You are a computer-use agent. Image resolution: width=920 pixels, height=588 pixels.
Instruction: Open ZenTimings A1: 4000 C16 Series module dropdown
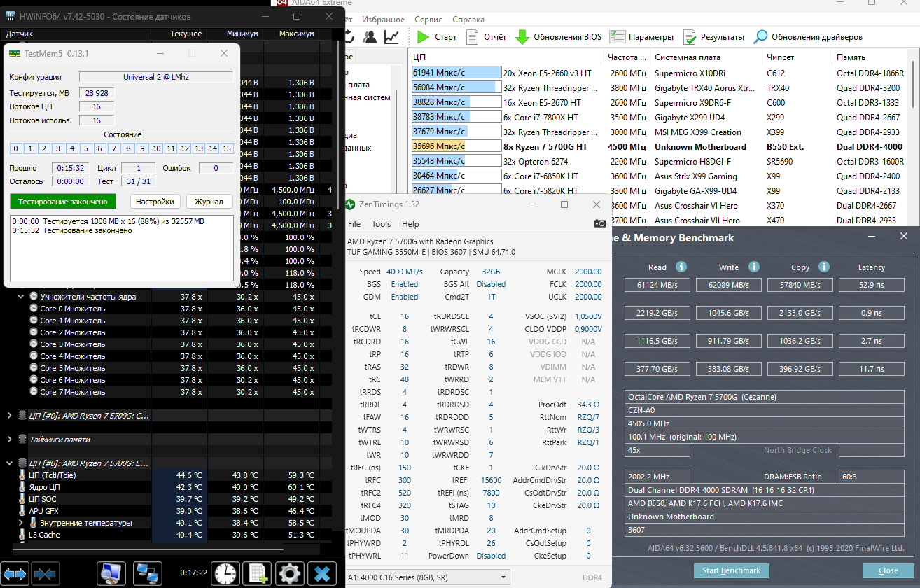pyautogui.click(x=428, y=577)
